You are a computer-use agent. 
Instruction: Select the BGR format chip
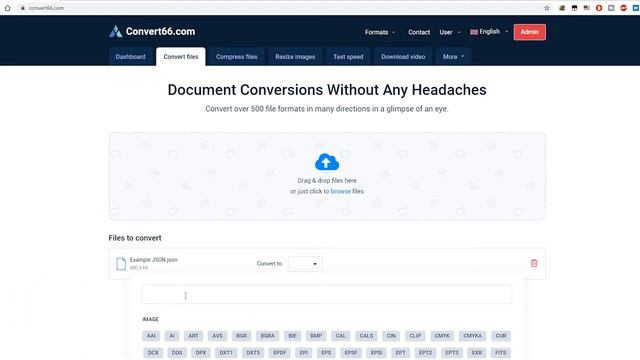(x=241, y=336)
